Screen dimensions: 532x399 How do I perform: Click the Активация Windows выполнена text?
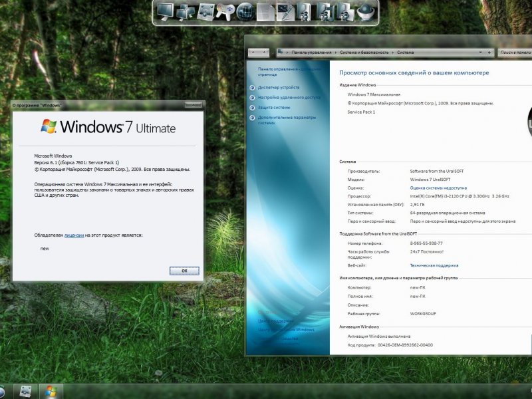[x=379, y=336]
